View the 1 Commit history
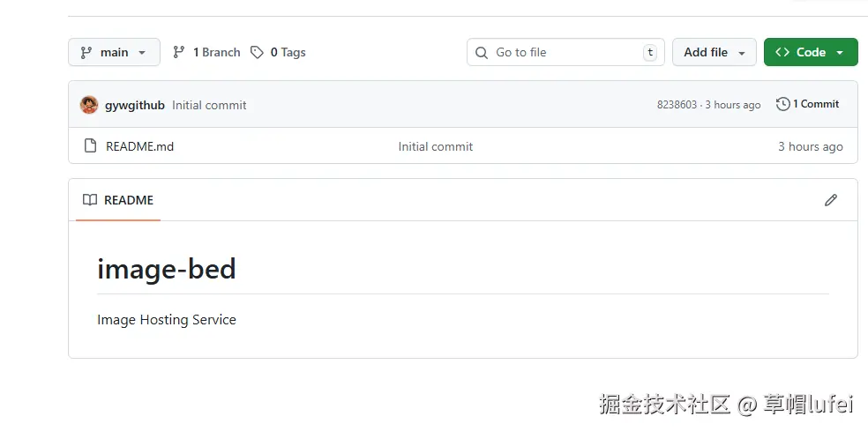This screenshot has width=868, height=431. coord(807,104)
